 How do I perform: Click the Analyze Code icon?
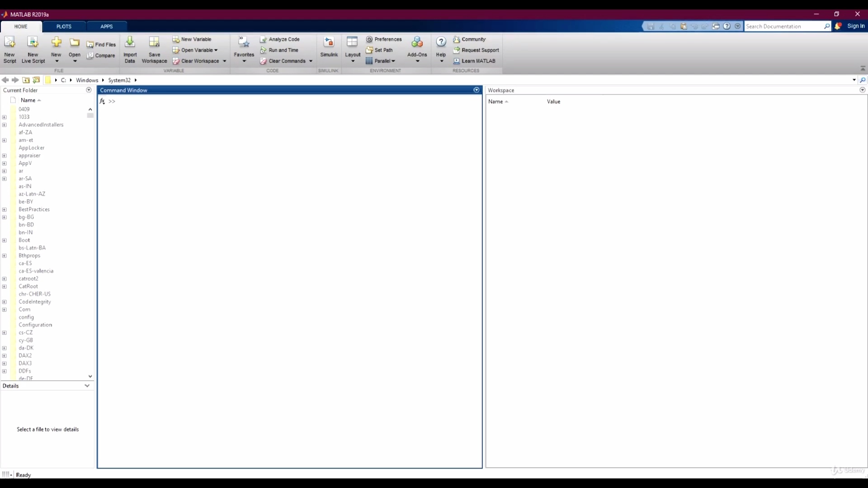pos(263,39)
